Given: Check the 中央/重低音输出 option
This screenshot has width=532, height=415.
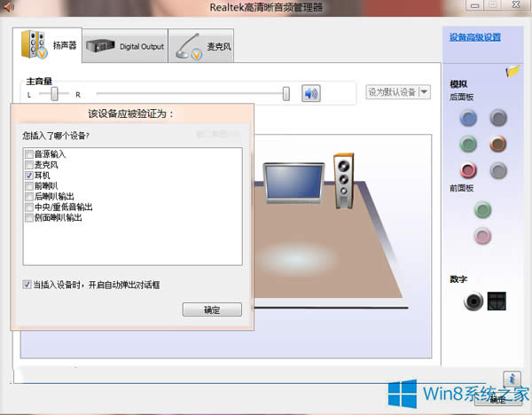Looking at the screenshot, I should point(29,207).
